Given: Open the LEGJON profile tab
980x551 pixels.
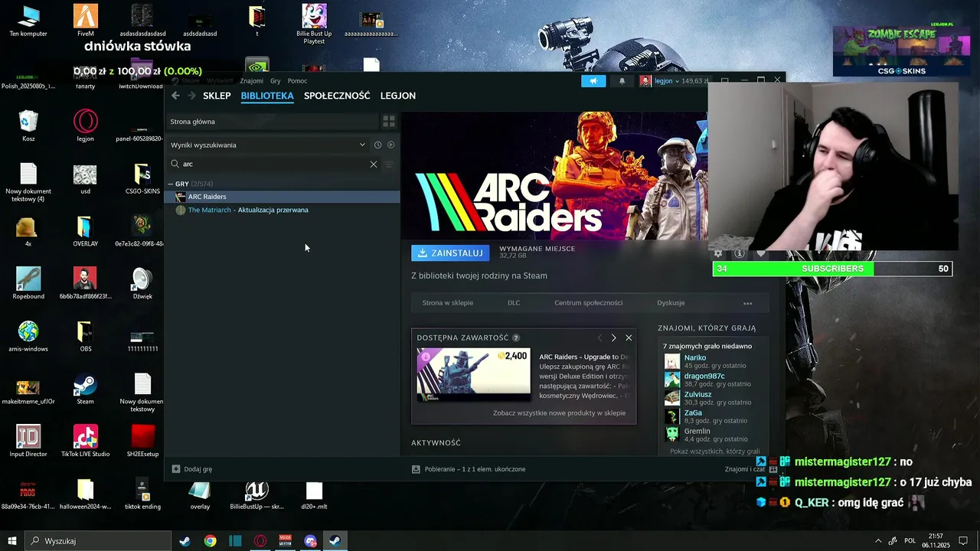Looking at the screenshot, I should tap(398, 96).
